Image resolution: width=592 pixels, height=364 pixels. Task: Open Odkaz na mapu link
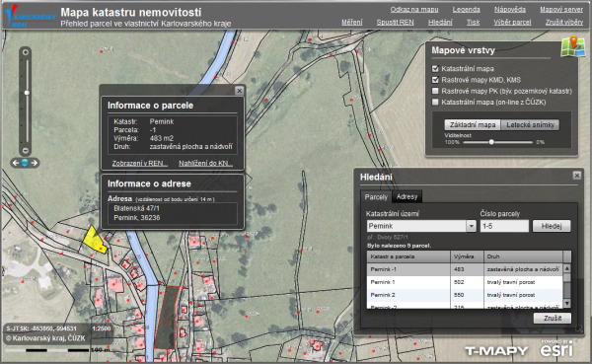click(414, 10)
